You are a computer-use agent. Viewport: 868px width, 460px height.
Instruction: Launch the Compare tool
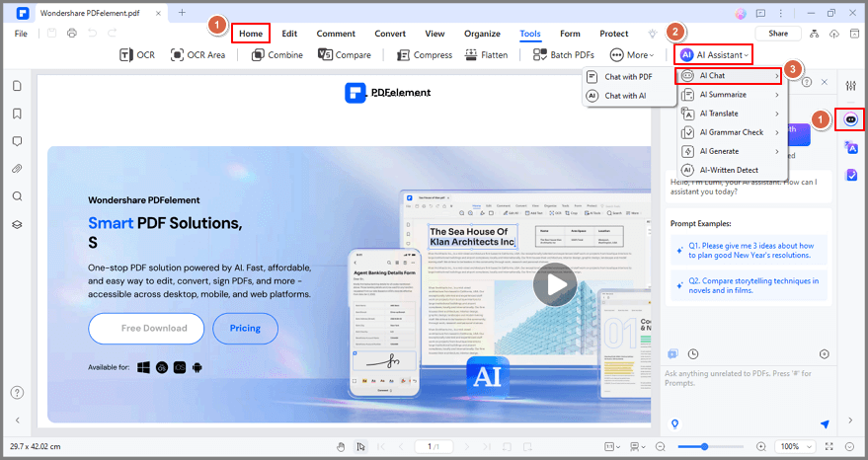click(345, 55)
